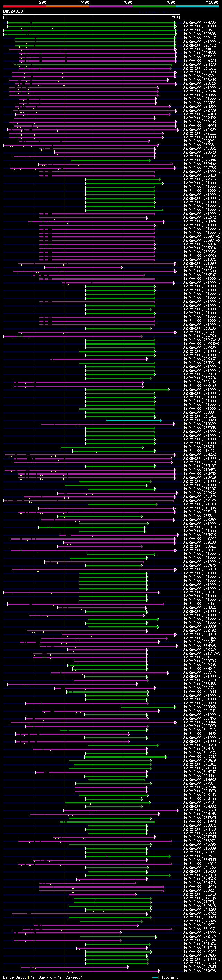Select the UniRef100_A2XCP4 label
Screen dimensions: 222x980
coord(199,76)
